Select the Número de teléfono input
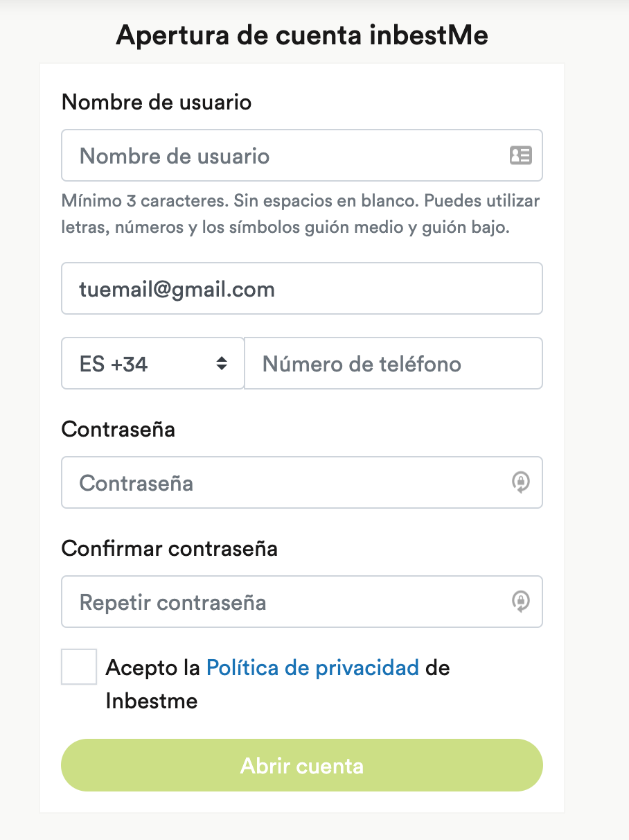This screenshot has width=629, height=840. click(393, 363)
